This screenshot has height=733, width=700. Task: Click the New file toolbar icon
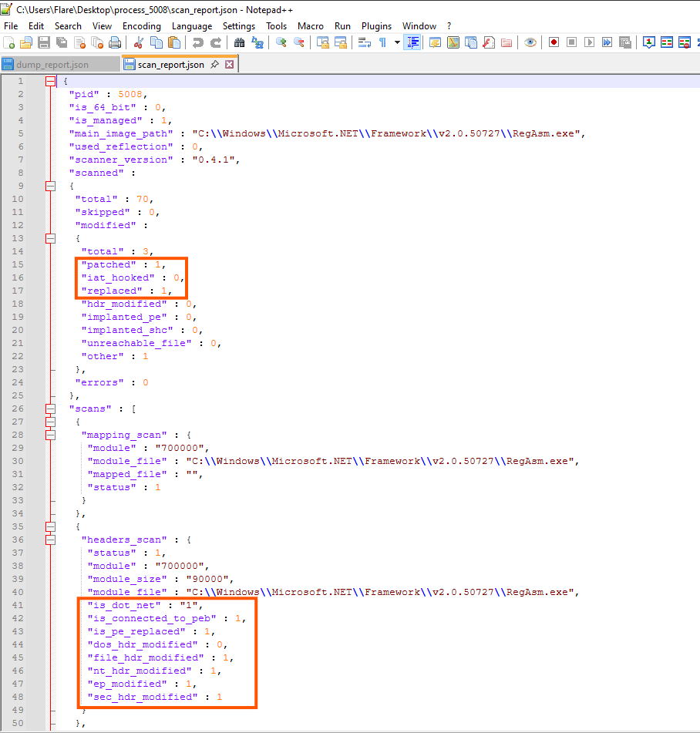10,42
